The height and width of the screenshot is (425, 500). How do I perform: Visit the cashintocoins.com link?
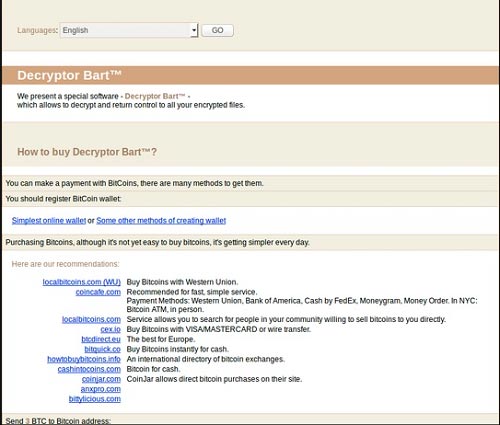pyautogui.click(x=89, y=369)
